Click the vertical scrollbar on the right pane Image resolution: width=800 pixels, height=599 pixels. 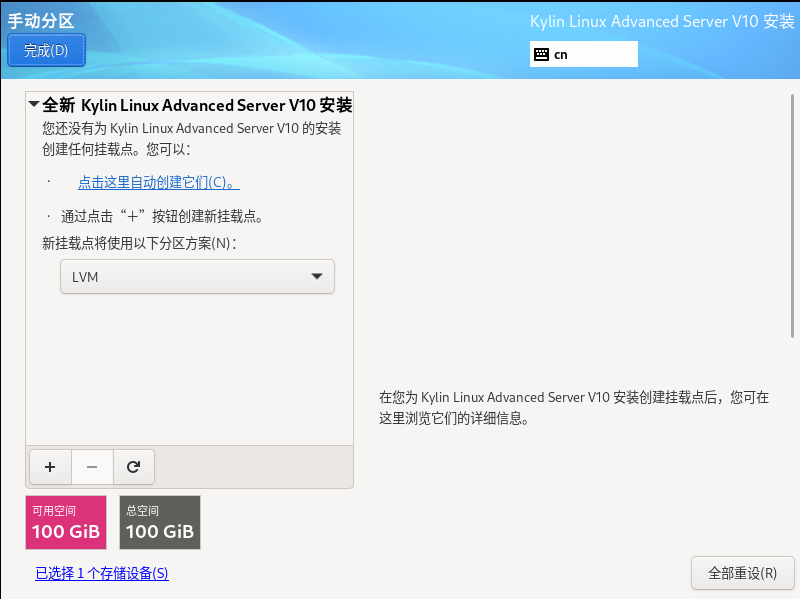(792, 216)
